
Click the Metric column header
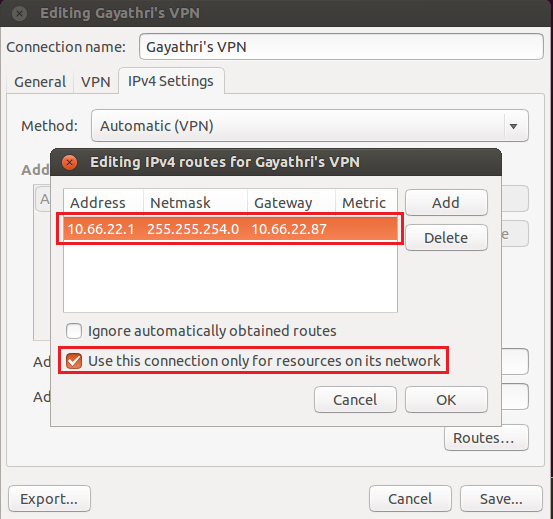coord(366,203)
